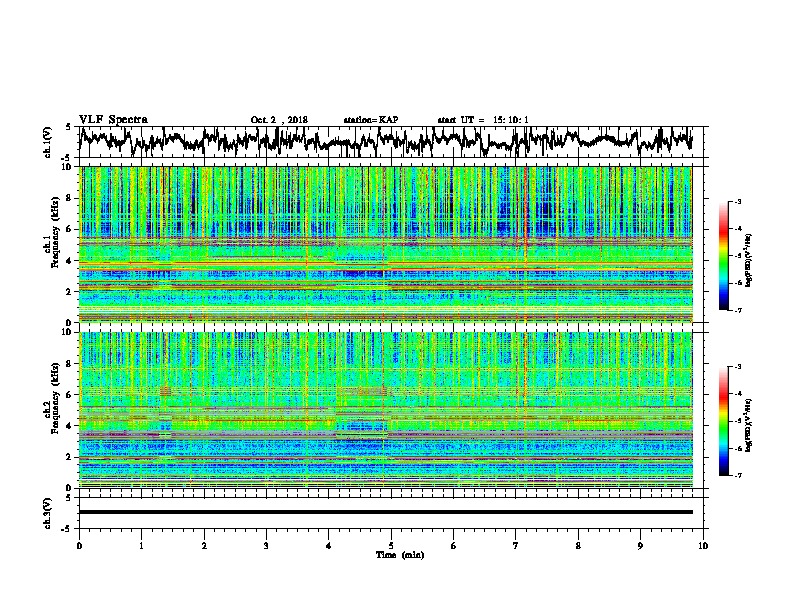Click time axis tick label '3'
This screenshot has width=792, height=612.
[x=266, y=546]
